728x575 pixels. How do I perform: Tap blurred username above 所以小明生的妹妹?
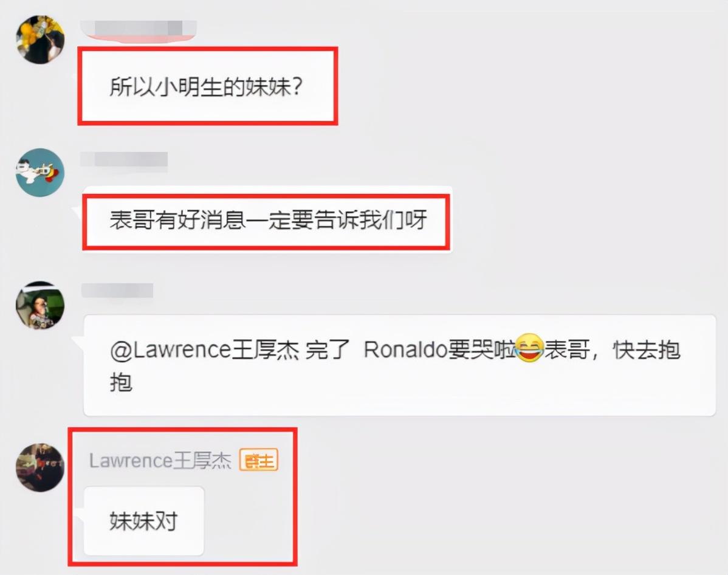(139, 28)
